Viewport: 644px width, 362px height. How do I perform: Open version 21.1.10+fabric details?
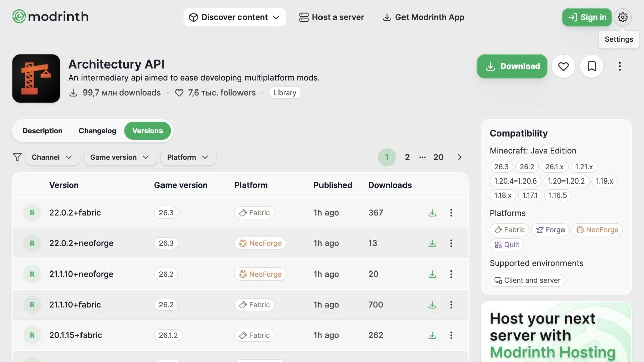(75, 305)
